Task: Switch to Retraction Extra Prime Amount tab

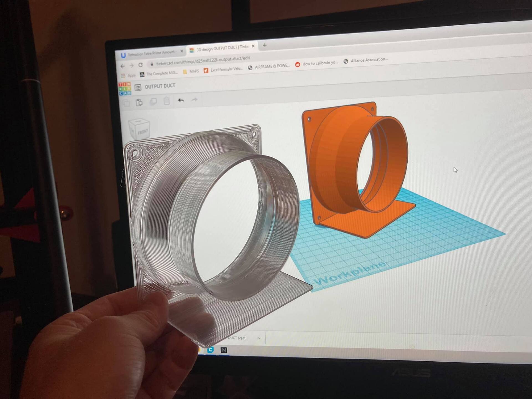Action: pyautogui.click(x=151, y=53)
